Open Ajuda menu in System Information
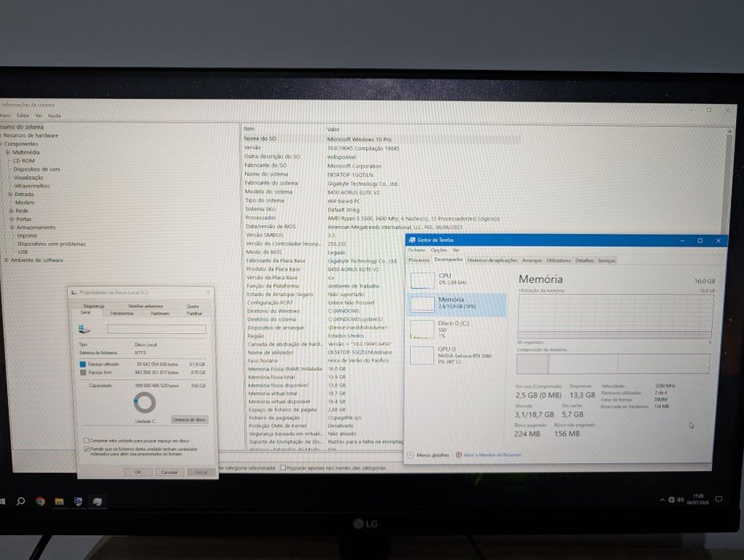Viewport: 744px width, 560px height. coord(54,115)
